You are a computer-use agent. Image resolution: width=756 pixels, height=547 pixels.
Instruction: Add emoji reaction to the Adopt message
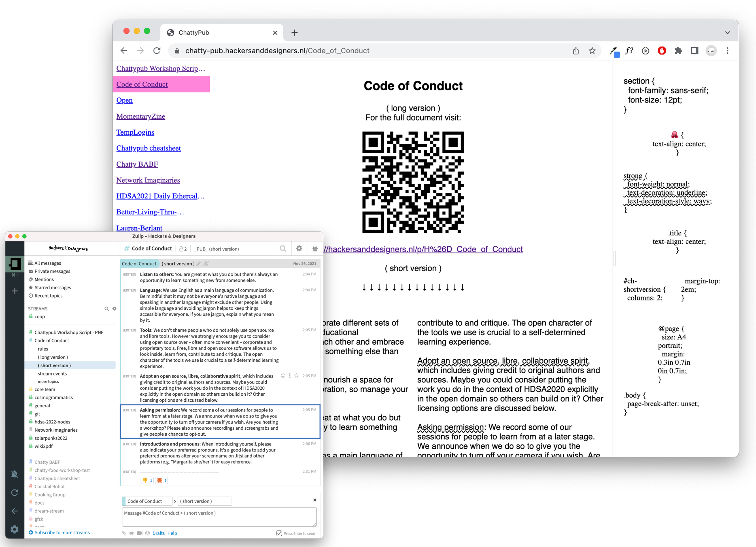(x=283, y=376)
